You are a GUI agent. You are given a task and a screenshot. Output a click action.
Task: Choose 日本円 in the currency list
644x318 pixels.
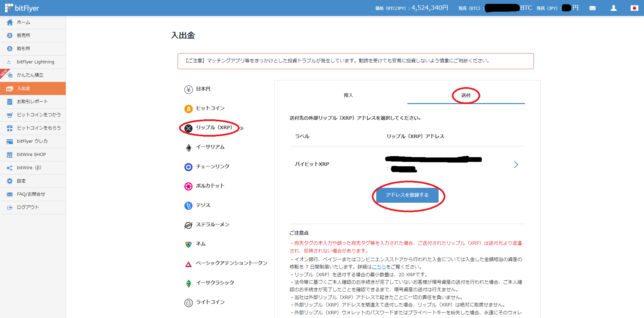(203, 89)
